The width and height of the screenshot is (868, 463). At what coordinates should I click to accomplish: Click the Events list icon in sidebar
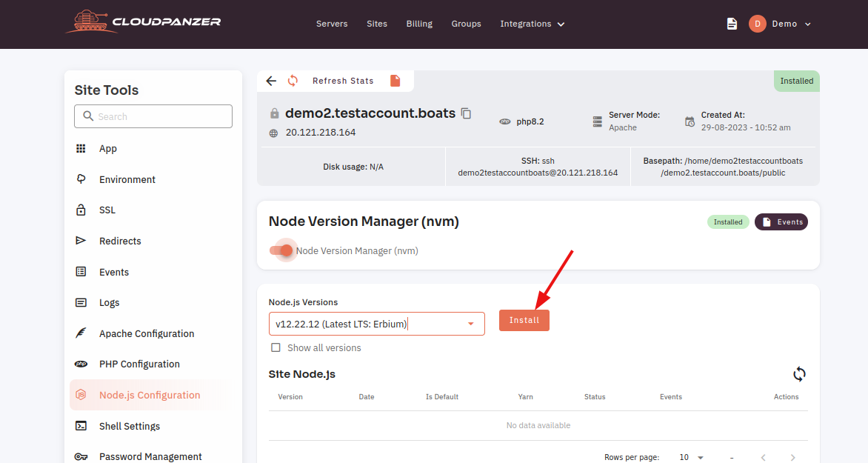(x=81, y=271)
